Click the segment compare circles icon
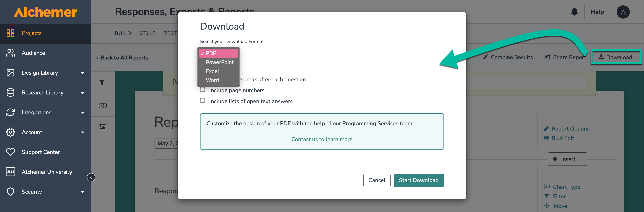 point(102,106)
